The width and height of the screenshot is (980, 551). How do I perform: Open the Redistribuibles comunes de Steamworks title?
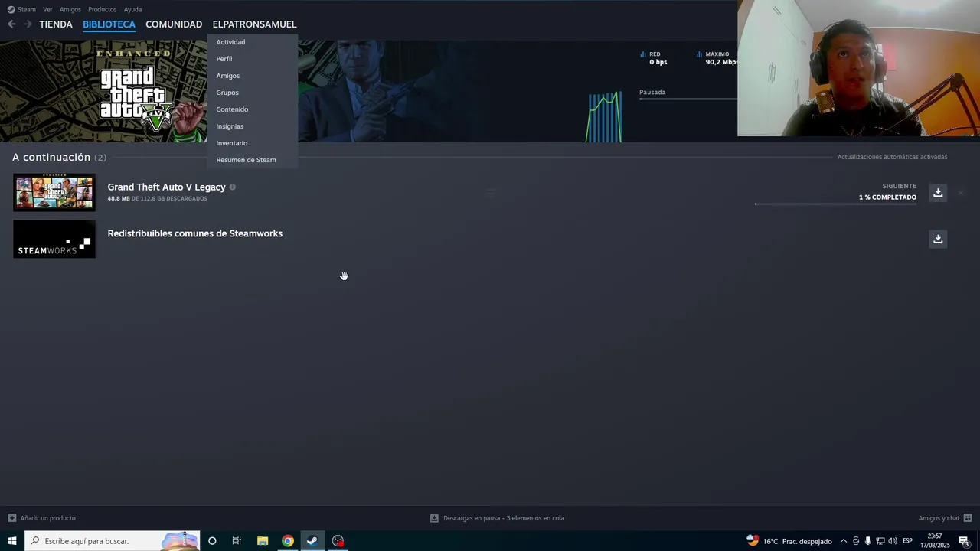click(194, 233)
